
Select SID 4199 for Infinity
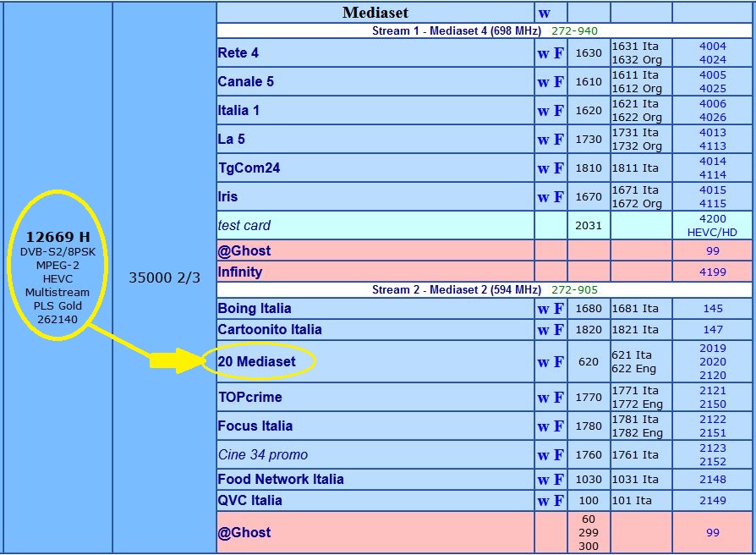[x=713, y=272]
